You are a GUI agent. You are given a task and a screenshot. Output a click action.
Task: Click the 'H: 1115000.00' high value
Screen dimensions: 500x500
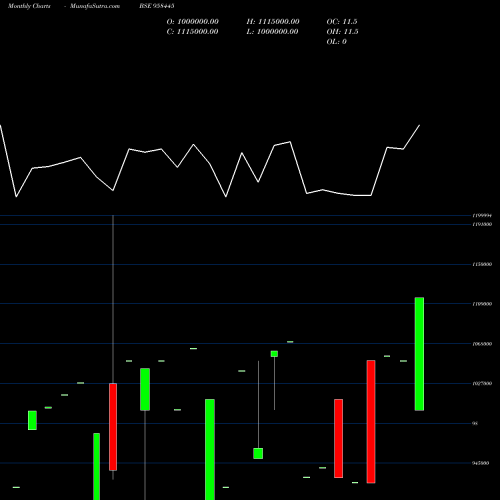click(273, 22)
